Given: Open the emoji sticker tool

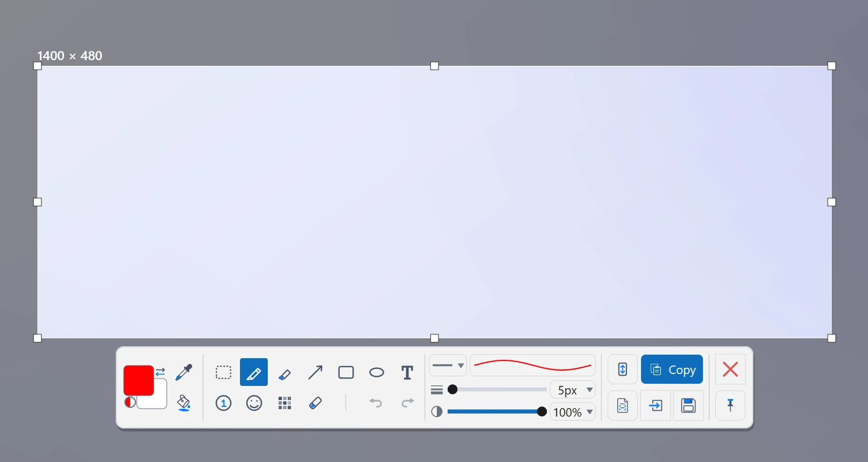Looking at the screenshot, I should [254, 403].
